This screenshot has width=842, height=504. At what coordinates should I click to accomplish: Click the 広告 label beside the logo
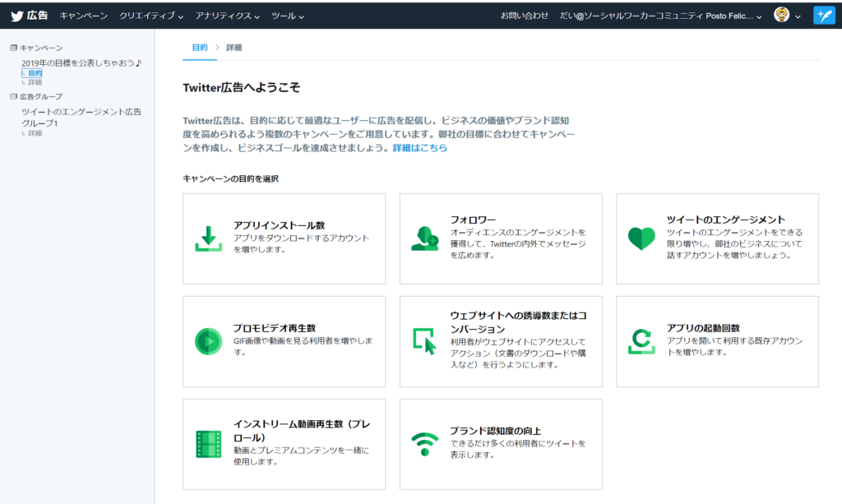pos(37,16)
